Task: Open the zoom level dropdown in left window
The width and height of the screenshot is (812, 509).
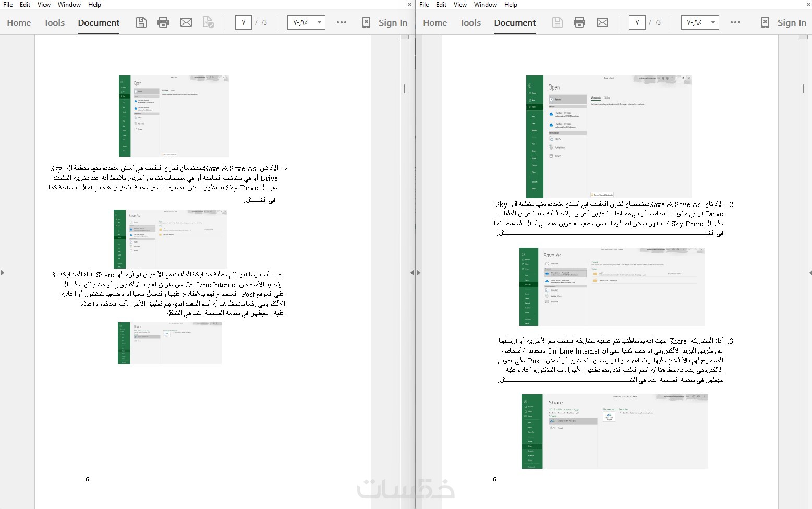Action: point(306,22)
